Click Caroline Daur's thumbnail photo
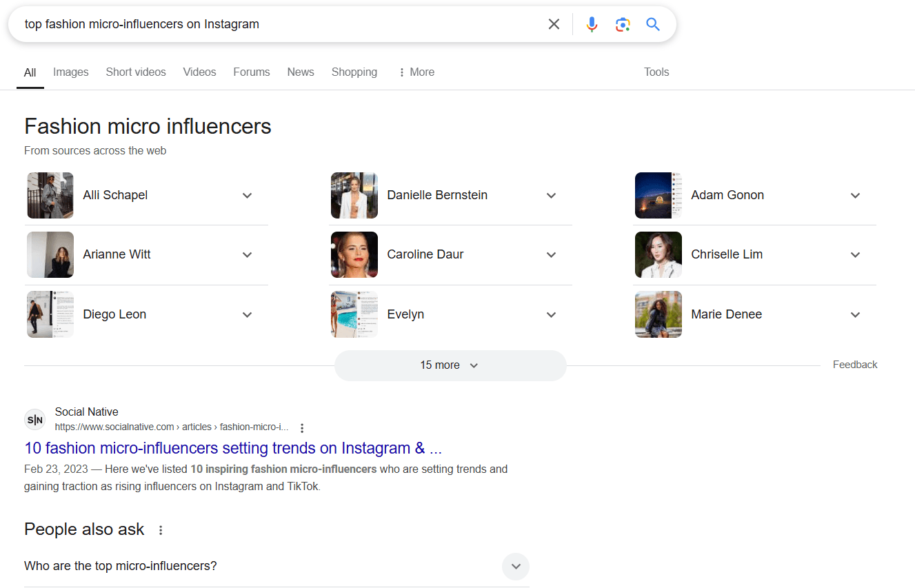Image resolution: width=915 pixels, height=588 pixels. tap(354, 254)
